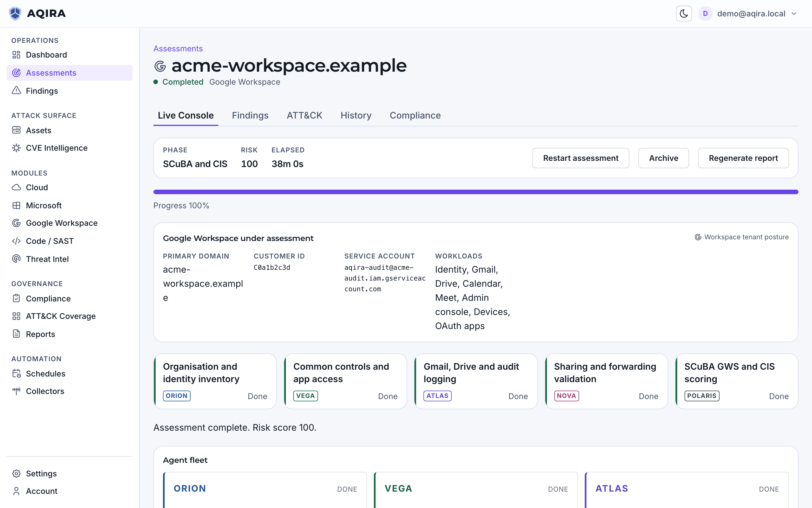Open Account via the person icon
Screen dimensions: 812x508
pos(16,491)
